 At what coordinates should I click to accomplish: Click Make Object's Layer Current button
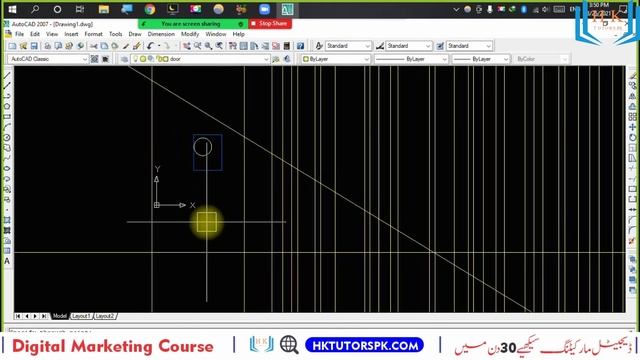[x=276, y=59]
